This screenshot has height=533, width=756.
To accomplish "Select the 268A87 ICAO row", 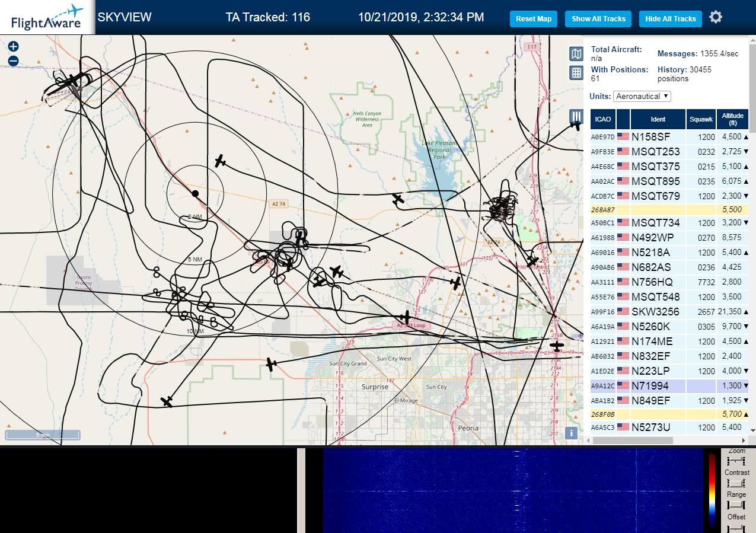I will point(669,210).
